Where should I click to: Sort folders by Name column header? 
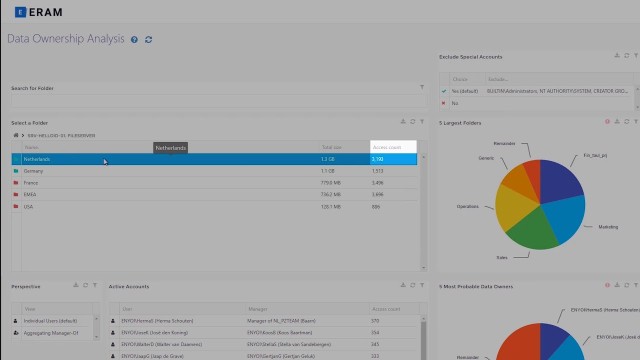point(31,147)
